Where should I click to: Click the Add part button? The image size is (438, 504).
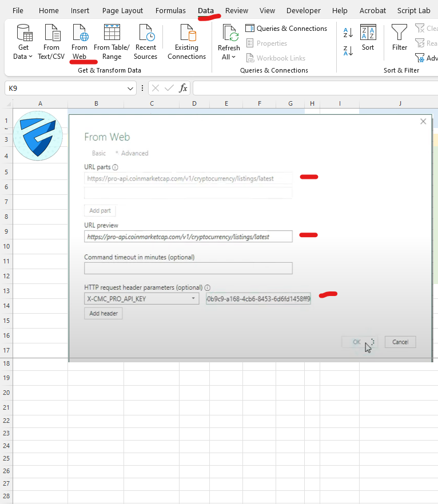100,210
